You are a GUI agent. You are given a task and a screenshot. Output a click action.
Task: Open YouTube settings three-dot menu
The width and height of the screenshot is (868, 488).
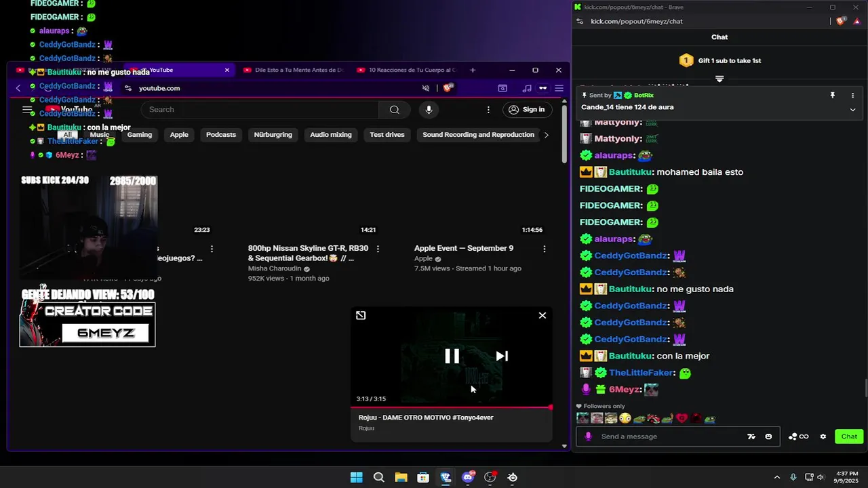tap(488, 109)
